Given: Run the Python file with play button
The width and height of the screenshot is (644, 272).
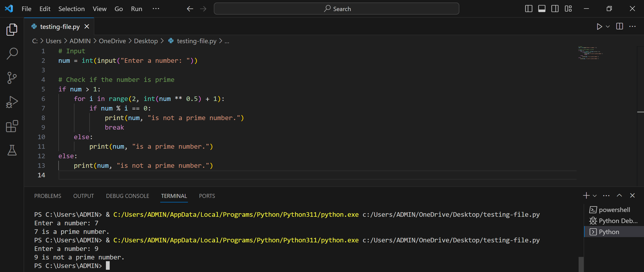Looking at the screenshot, I should tap(599, 26).
